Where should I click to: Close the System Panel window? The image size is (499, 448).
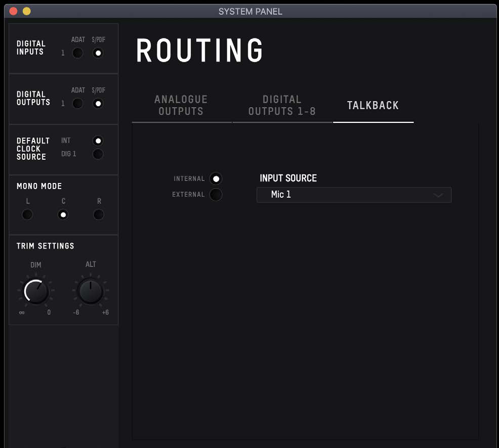13,12
